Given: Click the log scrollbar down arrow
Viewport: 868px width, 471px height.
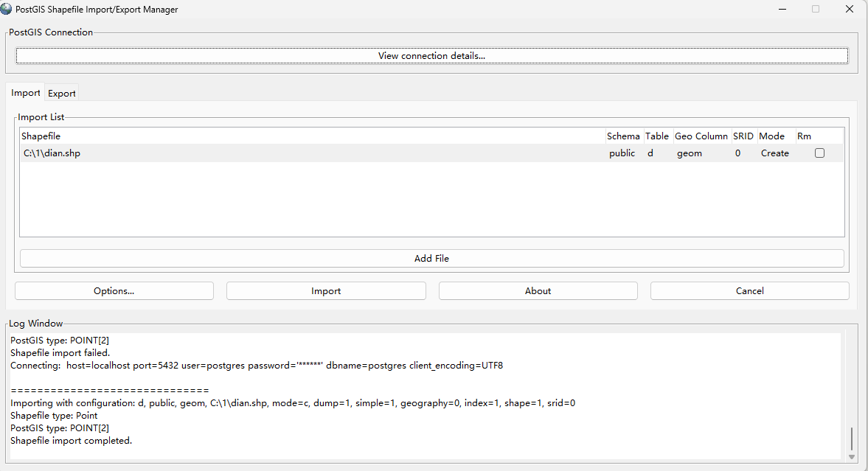Looking at the screenshot, I should (x=851, y=456).
